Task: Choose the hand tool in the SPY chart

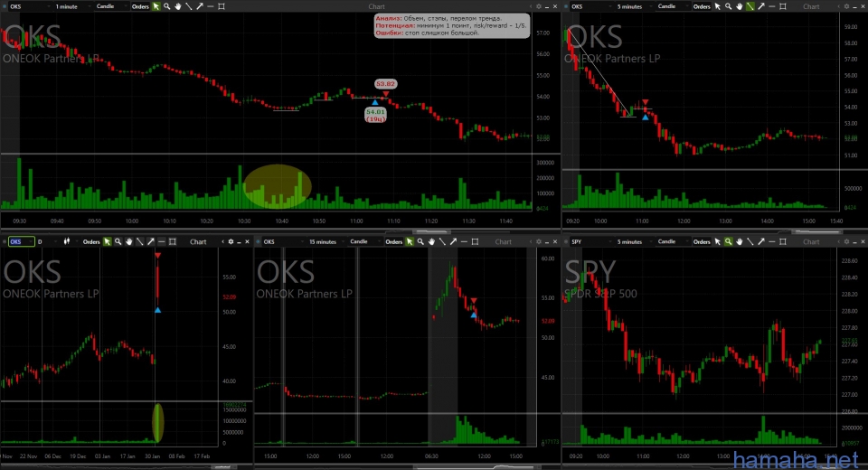Action: (739, 242)
